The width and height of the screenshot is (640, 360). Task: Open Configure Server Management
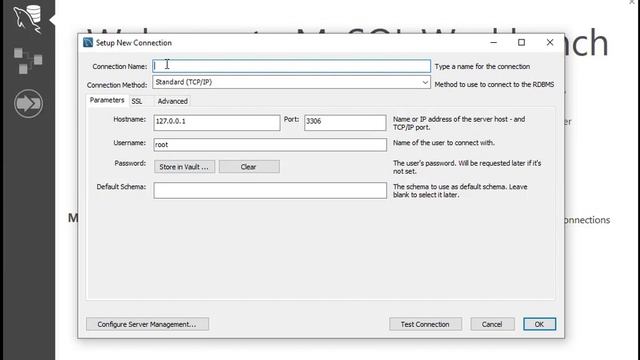pyautogui.click(x=147, y=324)
